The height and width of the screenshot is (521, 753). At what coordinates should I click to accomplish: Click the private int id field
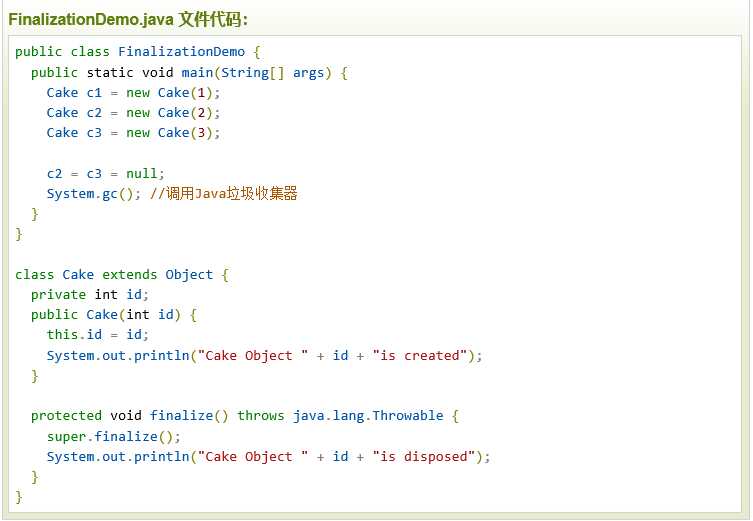[89, 294]
